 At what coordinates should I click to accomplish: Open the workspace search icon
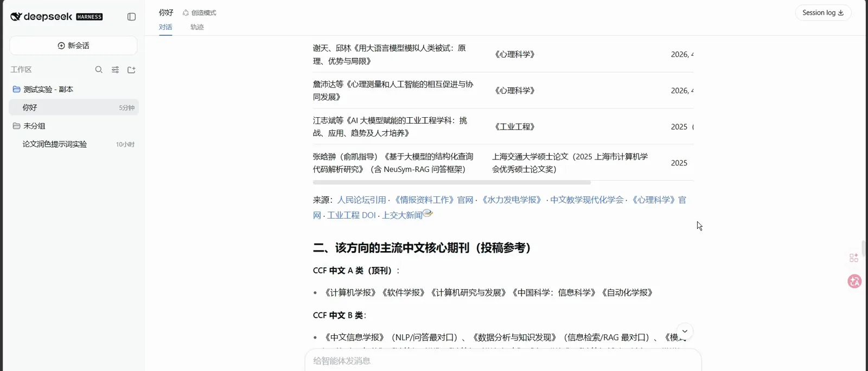pyautogui.click(x=99, y=69)
